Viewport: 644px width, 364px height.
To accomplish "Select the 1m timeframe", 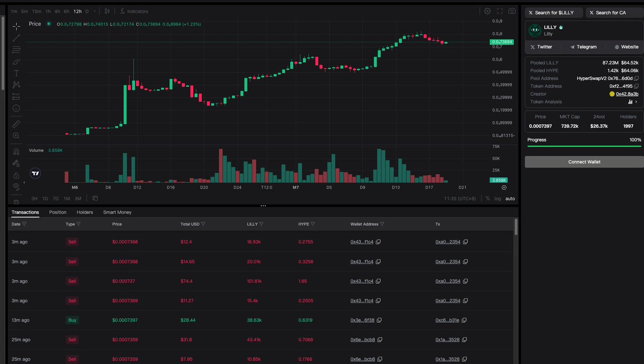I will [14, 11].
